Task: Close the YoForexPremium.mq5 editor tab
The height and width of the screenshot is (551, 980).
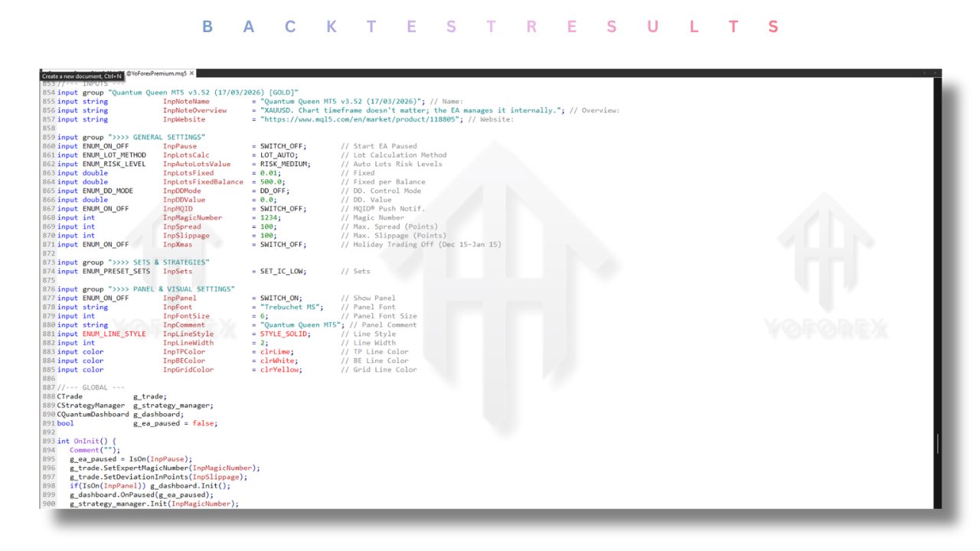Action: (x=191, y=73)
